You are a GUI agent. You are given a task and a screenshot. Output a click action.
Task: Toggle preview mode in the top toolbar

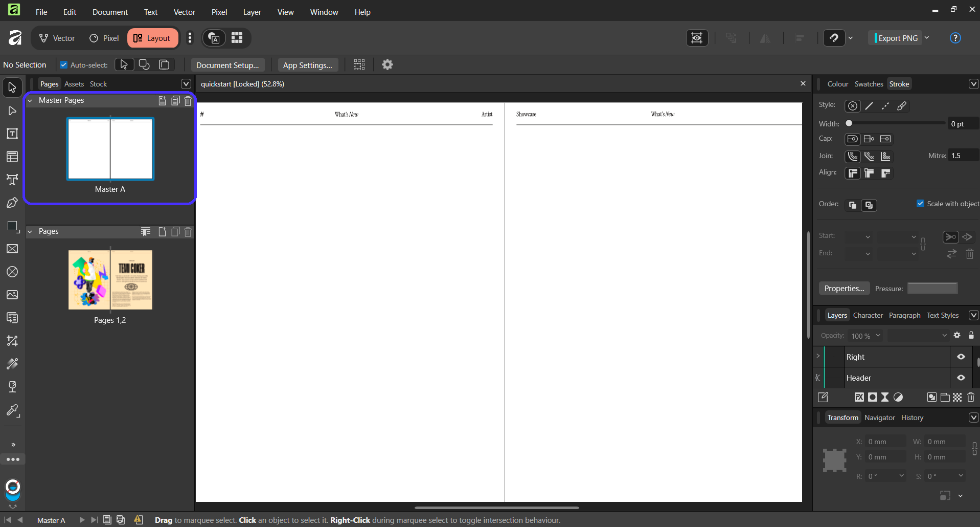(697, 38)
